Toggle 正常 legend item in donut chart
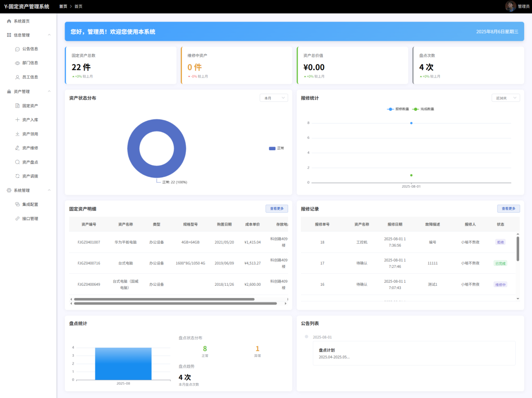532x398 pixels. point(276,148)
